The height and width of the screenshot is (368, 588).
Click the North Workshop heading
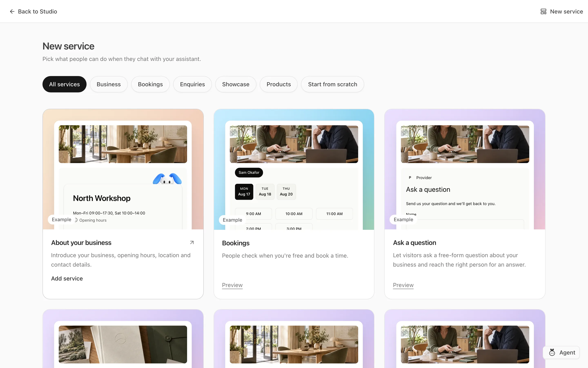coord(101,198)
